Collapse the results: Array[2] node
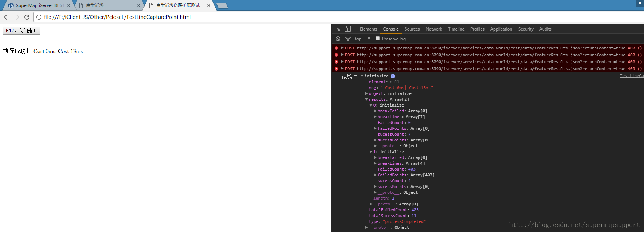The image size is (644, 232). click(366, 99)
